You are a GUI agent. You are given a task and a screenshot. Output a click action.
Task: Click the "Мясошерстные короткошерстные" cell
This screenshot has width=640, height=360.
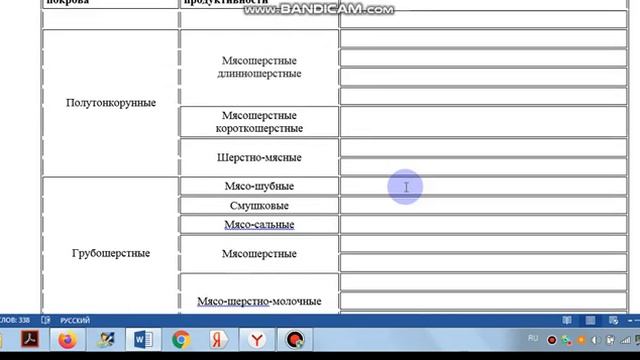click(x=259, y=122)
